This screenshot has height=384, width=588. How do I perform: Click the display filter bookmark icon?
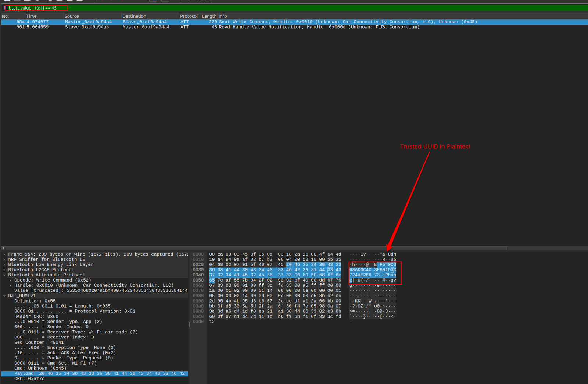5,8
